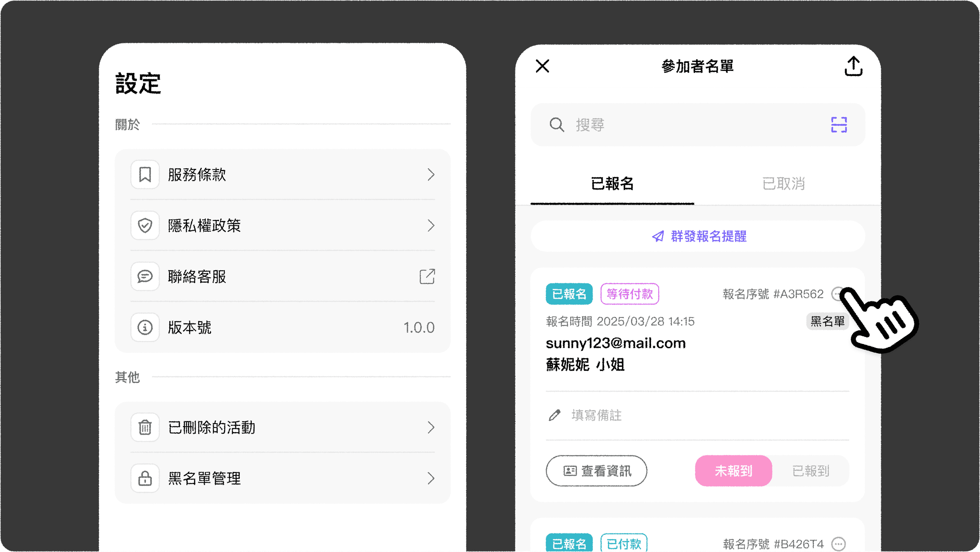Tap the QR scan icon in search bar
Viewport: 980px width, 552px height.
(x=839, y=125)
